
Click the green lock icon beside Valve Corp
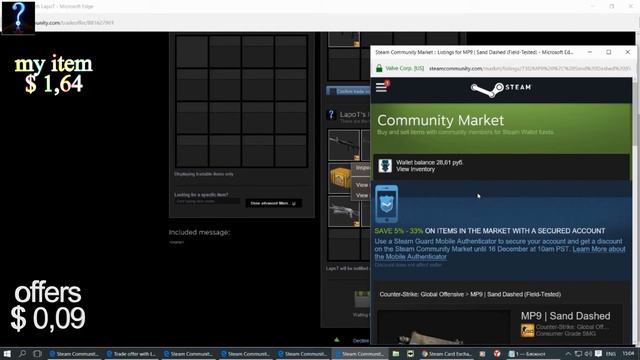click(x=379, y=68)
